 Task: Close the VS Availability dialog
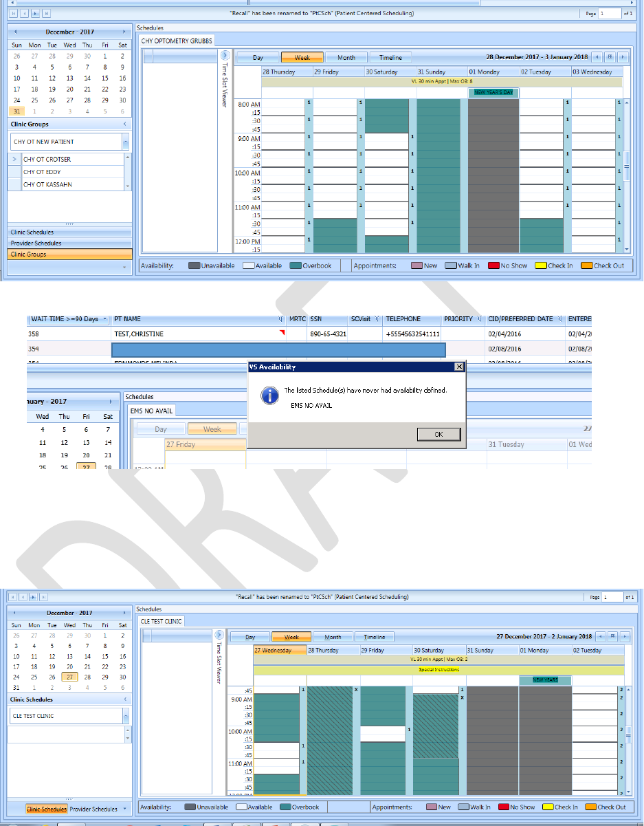pyautogui.click(x=459, y=367)
